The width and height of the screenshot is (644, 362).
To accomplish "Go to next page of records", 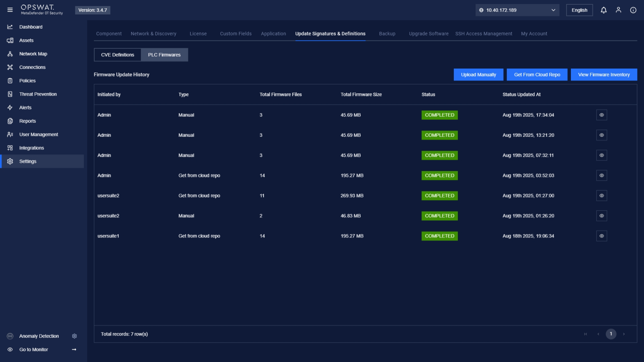I will tap(624, 334).
